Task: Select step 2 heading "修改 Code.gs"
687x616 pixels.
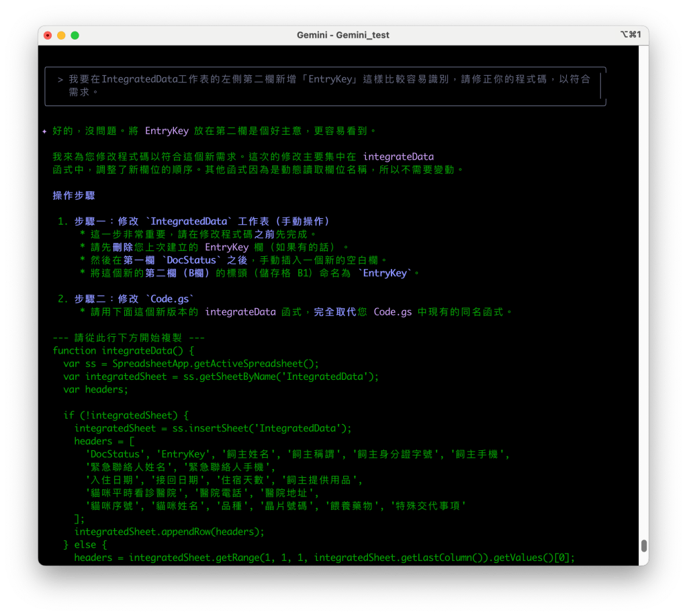Action: point(134,299)
